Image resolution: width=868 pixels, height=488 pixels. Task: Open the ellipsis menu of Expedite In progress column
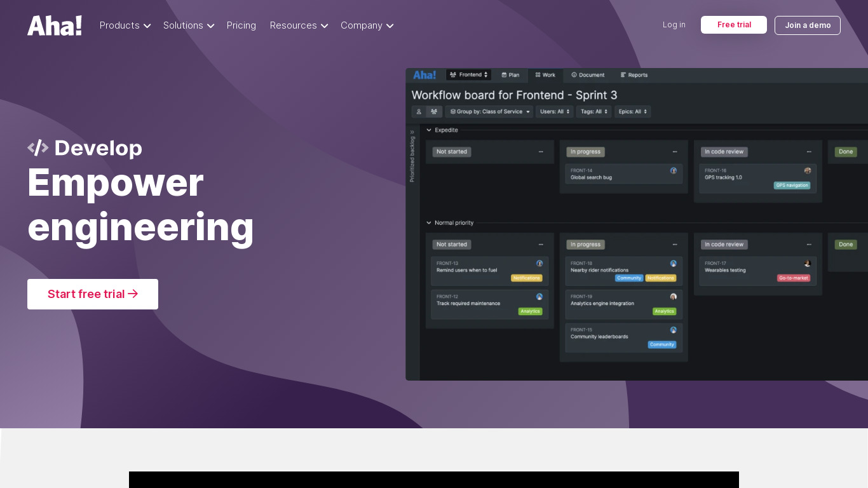pos(675,152)
